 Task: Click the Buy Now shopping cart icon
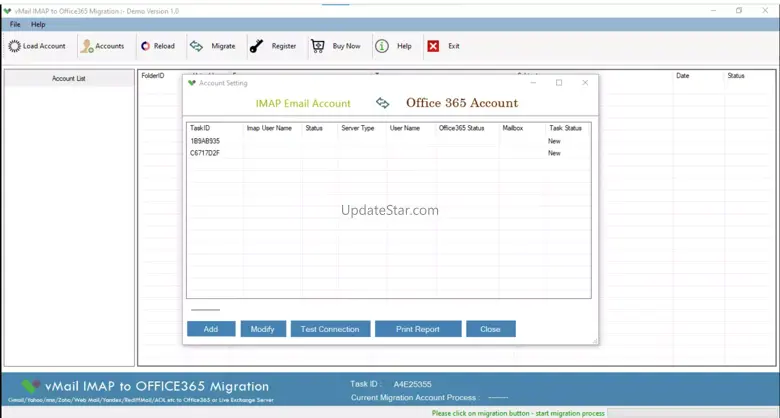[x=318, y=46]
